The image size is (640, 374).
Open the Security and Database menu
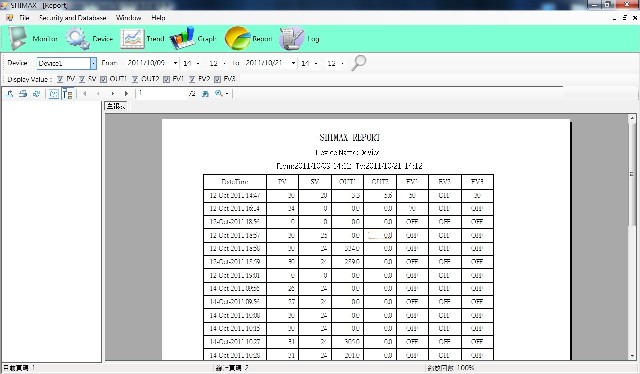[73, 18]
